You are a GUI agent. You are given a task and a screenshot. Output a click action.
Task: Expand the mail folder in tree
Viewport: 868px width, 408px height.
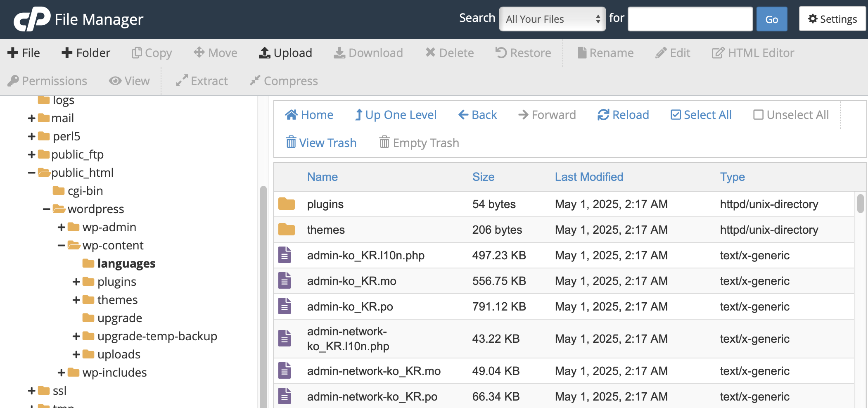[x=31, y=118]
